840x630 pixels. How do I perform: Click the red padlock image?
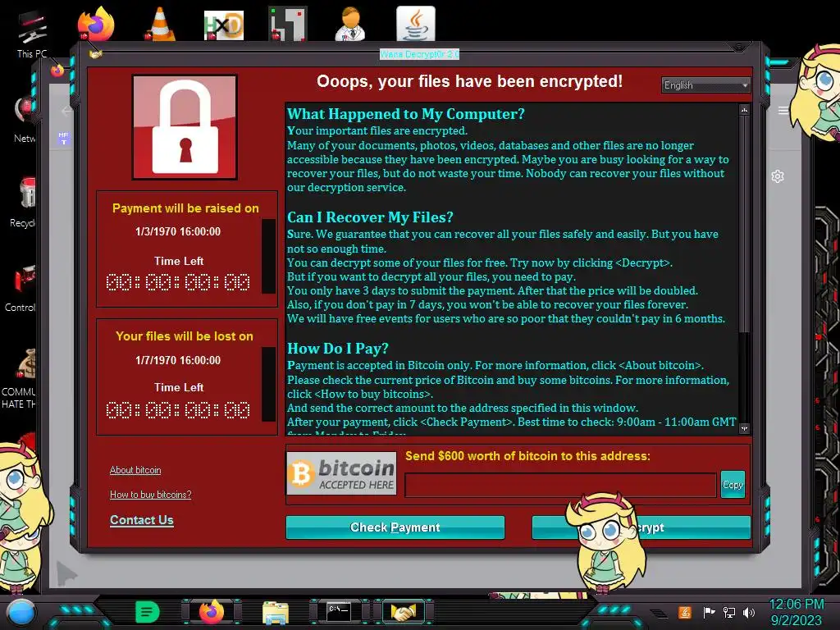[x=185, y=127]
